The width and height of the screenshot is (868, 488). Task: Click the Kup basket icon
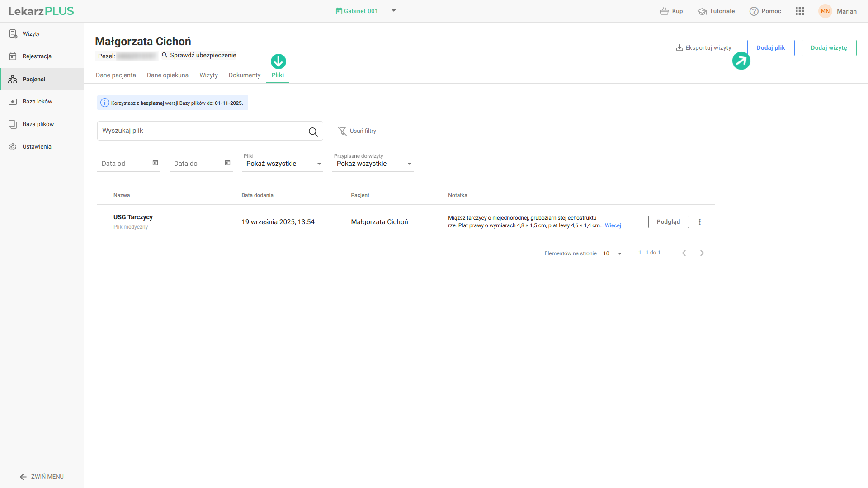click(664, 11)
